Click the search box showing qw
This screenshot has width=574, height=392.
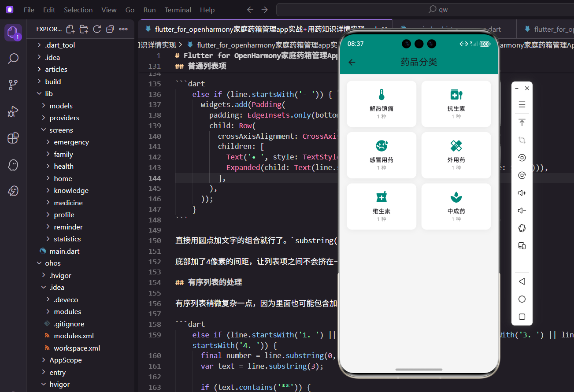tap(425, 10)
